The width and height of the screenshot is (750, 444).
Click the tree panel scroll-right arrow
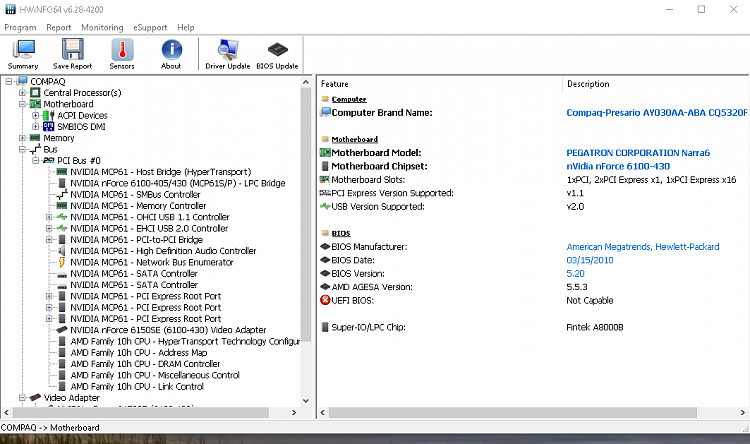click(x=294, y=412)
